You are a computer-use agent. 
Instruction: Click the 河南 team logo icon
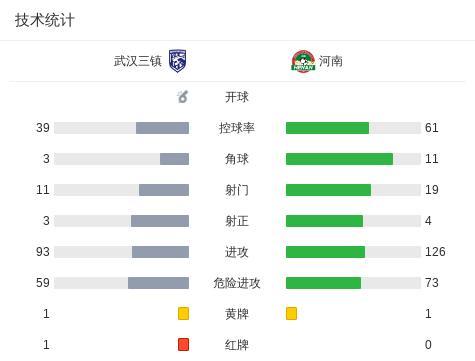(303, 61)
